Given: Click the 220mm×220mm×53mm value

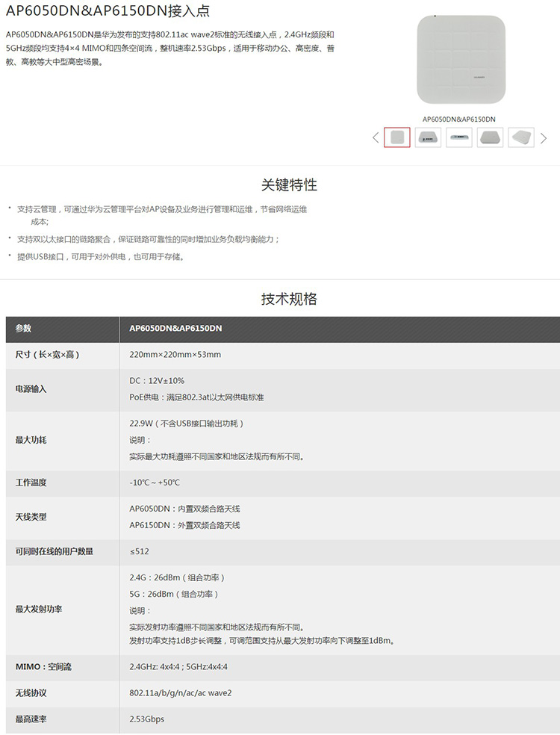Looking at the screenshot, I should click(175, 355).
